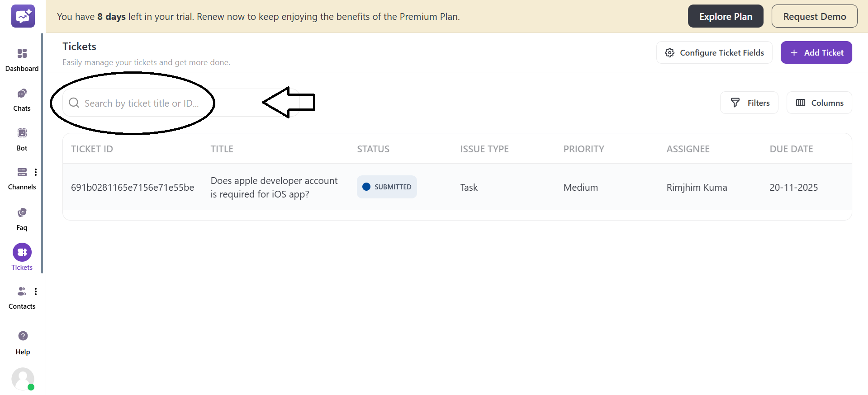
Task: Expand the Contacts three-dot menu
Action: coord(36,292)
